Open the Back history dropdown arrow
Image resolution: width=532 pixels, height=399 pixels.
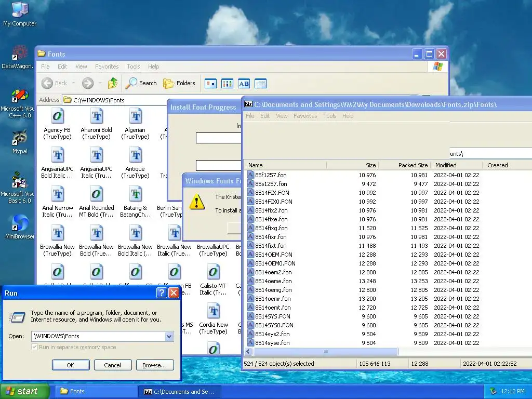point(73,83)
